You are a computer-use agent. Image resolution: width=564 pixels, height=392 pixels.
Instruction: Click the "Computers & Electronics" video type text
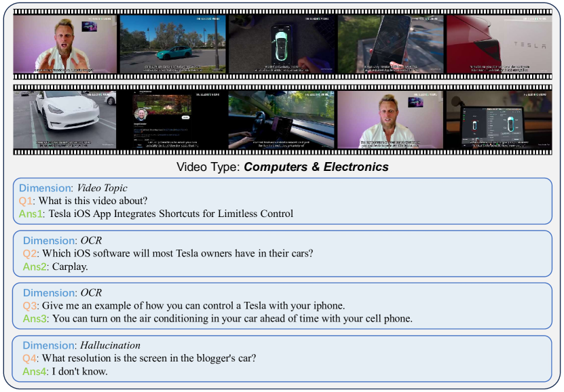[x=316, y=167]
